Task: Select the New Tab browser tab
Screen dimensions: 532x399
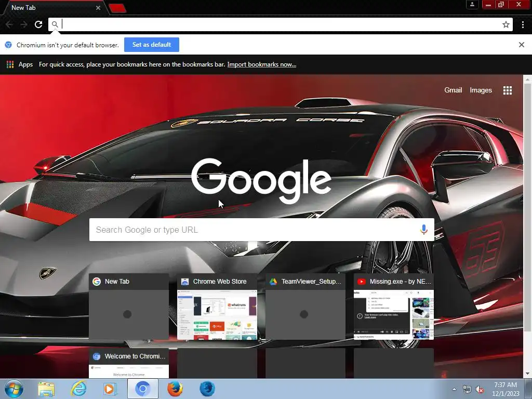Action: pyautogui.click(x=54, y=7)
